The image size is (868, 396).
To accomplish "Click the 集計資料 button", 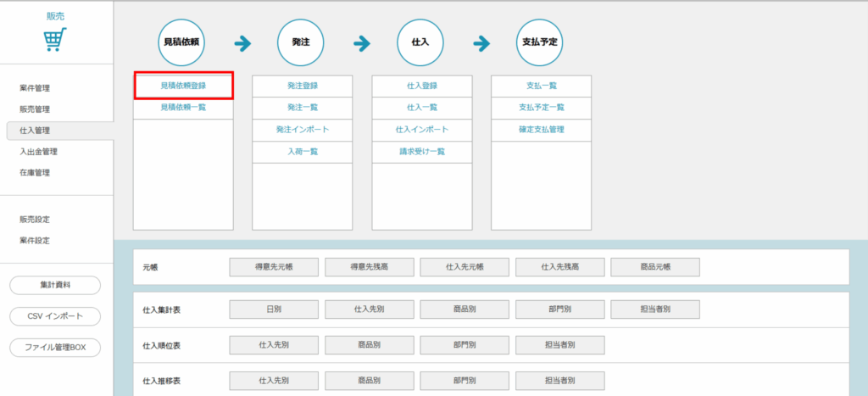I will click(x=55, y=285).
